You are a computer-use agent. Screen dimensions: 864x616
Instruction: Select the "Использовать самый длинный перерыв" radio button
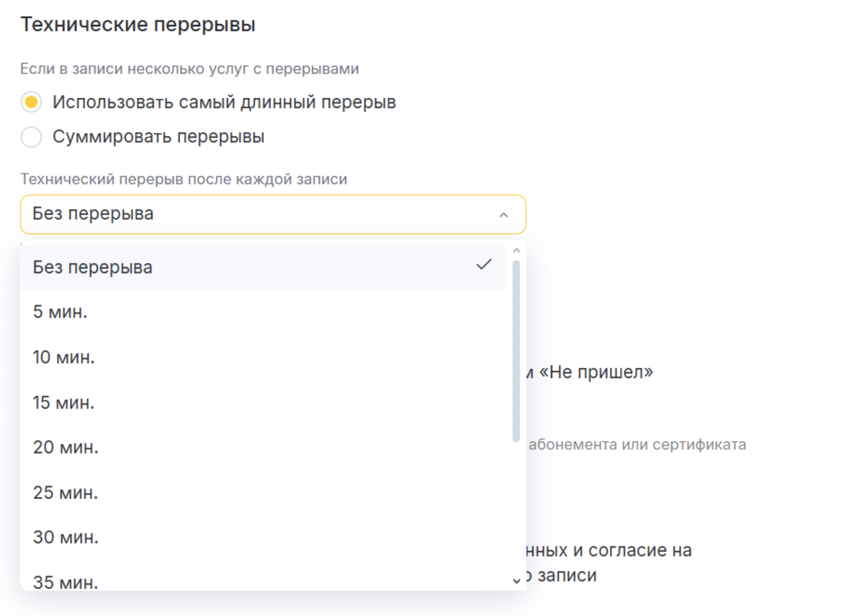[x=31, y=102]
